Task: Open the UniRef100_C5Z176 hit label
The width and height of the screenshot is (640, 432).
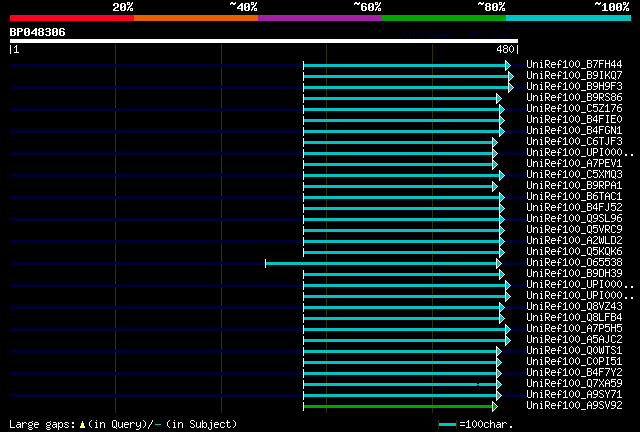Action: [574, 108]
